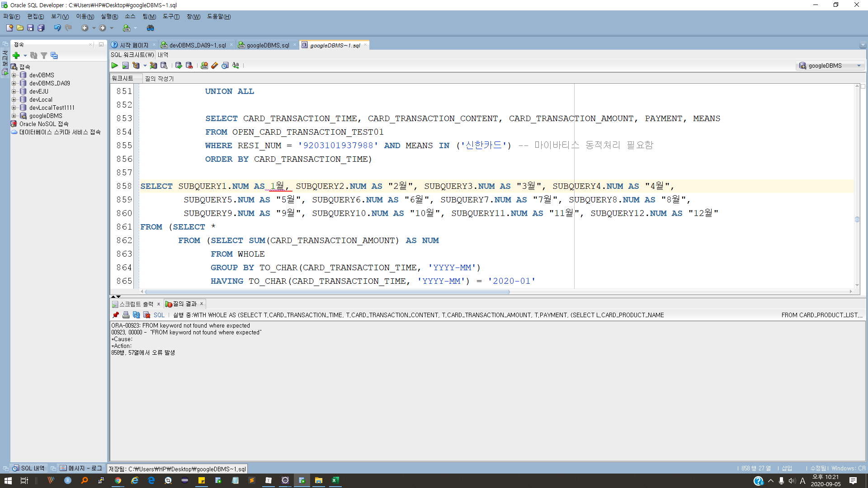This screenshot has height=488, width=868.
Task: Click the Save All icon in main toolbar
Action: [x=41, y=28]
